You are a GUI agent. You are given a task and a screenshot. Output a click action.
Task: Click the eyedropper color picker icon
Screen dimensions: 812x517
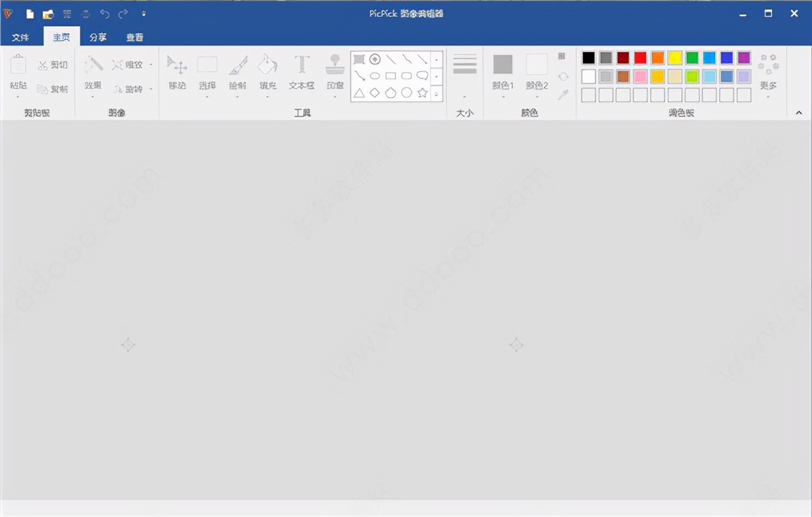[x=563, y=95]
